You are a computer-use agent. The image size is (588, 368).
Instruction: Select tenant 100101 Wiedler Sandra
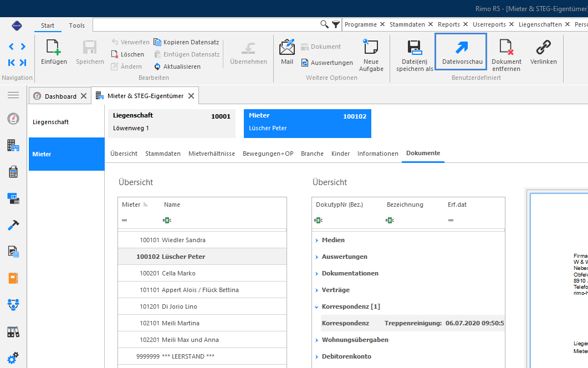[x=202, y=240]
